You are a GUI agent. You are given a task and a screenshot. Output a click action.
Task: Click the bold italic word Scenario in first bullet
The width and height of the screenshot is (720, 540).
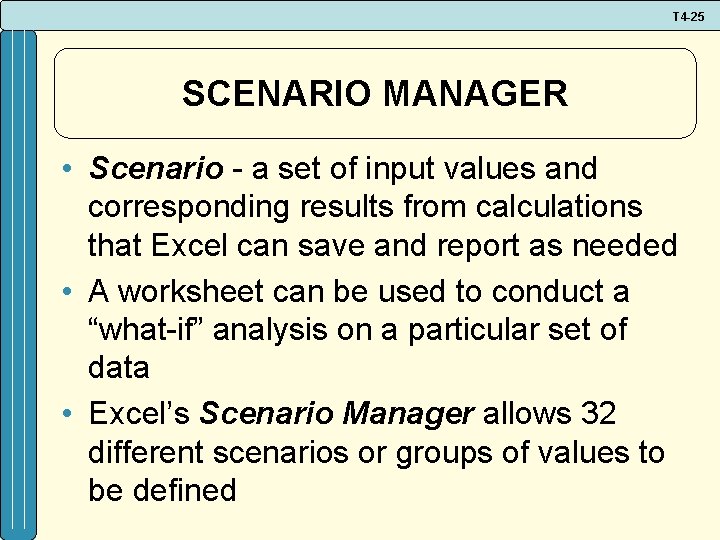(155, 169)
